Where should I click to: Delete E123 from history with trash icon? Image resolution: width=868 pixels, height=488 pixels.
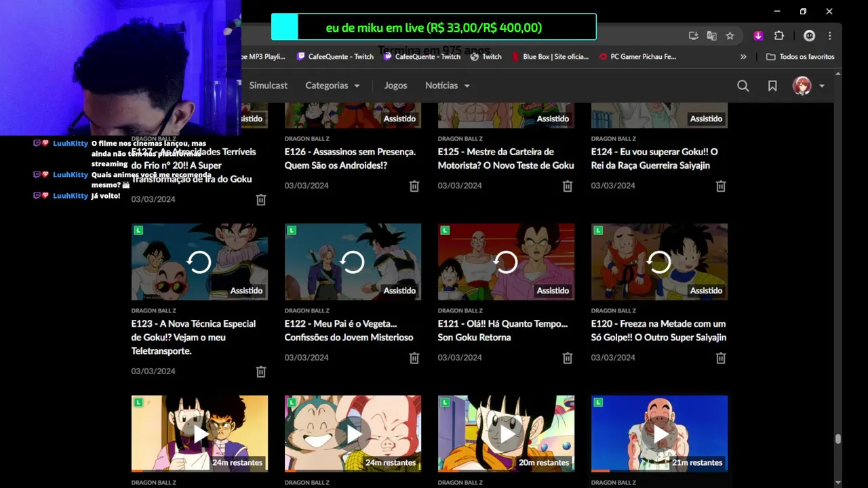(x=261, y=371)
